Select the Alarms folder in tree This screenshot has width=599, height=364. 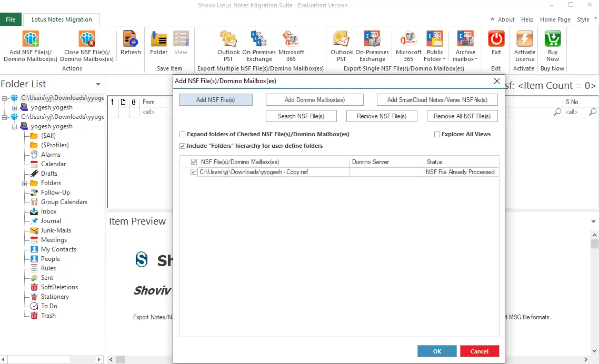tap(51, 155)
